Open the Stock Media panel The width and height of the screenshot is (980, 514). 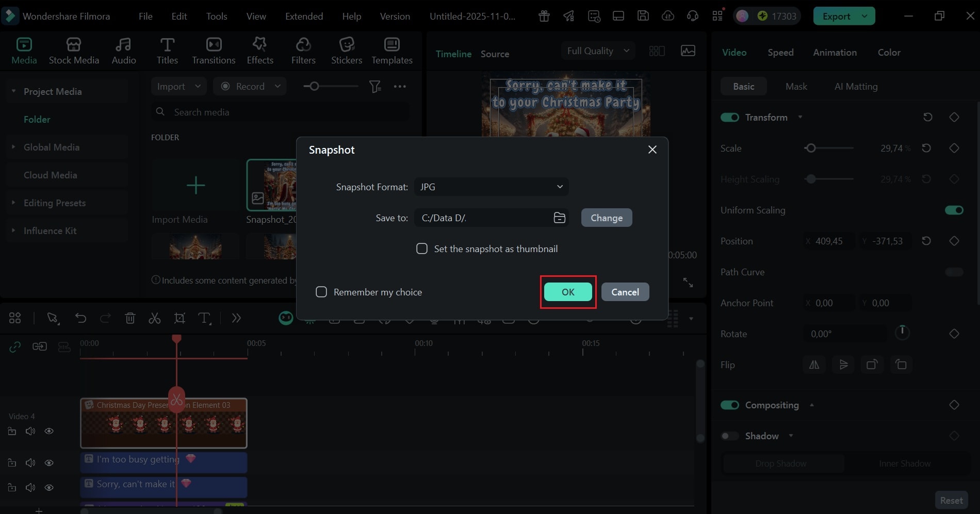pos(74,51)
